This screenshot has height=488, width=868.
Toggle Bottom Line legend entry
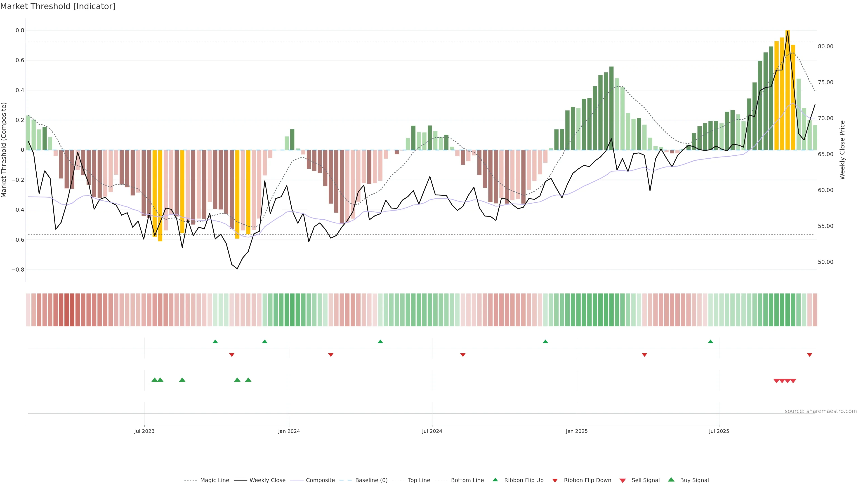(467, 480)
